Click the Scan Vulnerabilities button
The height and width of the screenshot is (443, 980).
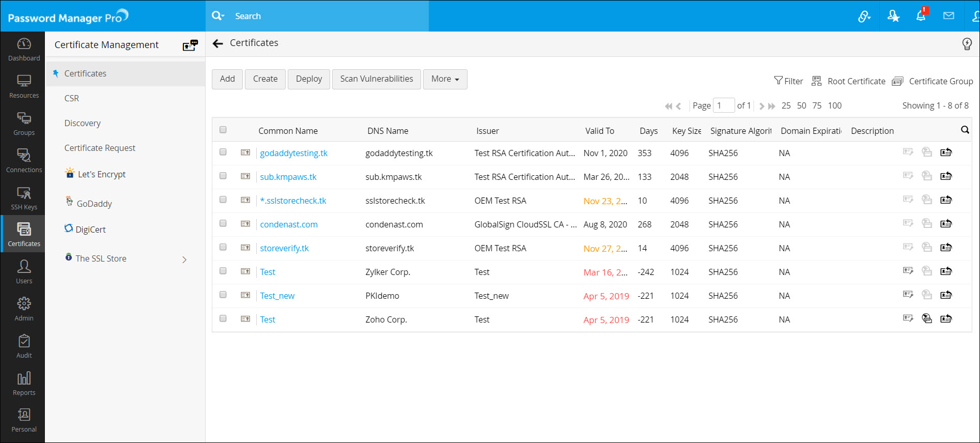pos(376,79)
